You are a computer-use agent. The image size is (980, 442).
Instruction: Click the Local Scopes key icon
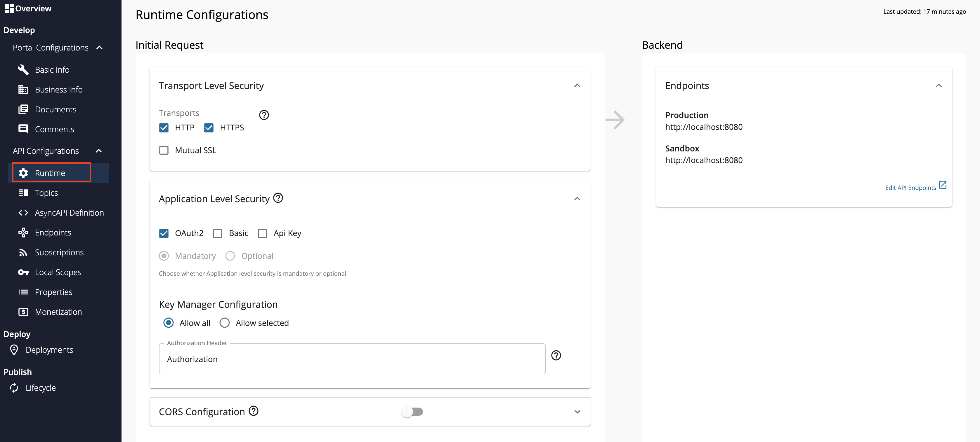coord(23,272)
